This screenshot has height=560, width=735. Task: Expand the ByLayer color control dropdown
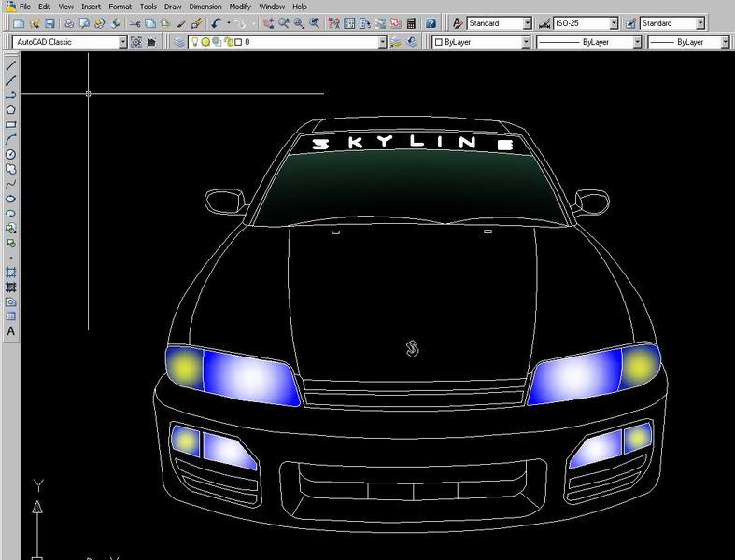(526, 42)
